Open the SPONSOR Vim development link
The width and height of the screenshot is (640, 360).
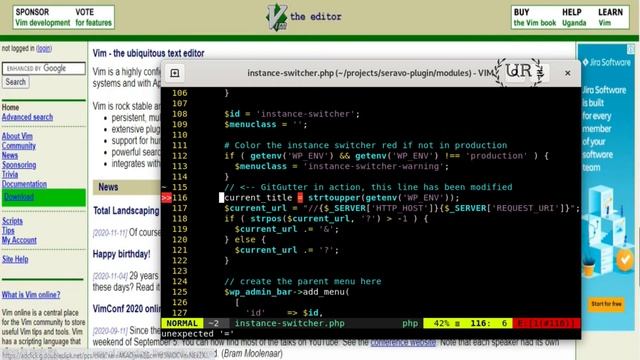click(x=42, y=17)
